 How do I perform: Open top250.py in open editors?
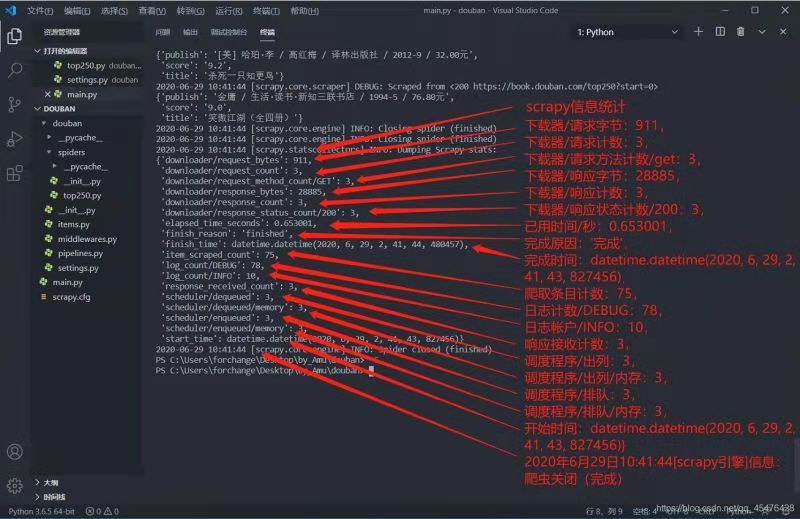coord(97,65)
